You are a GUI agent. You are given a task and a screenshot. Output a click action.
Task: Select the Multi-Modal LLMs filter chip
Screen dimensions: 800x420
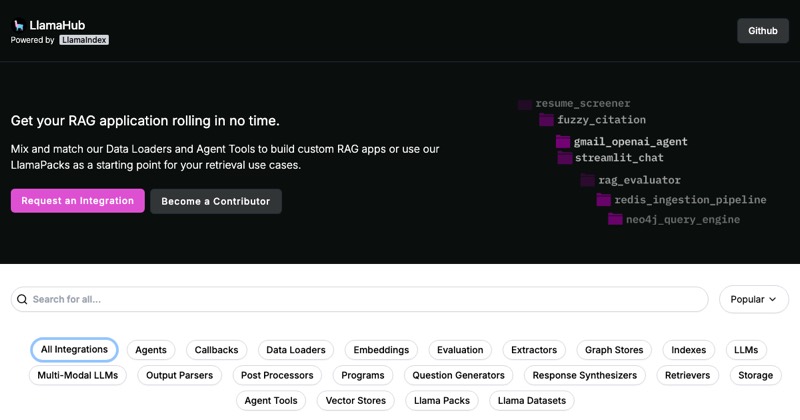pos(78,375)
